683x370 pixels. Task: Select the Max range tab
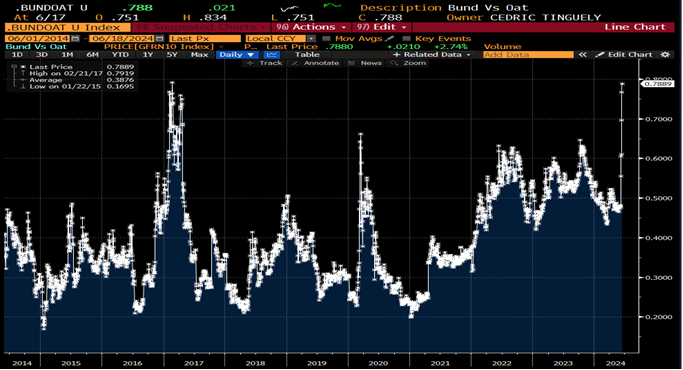point(199,54)
